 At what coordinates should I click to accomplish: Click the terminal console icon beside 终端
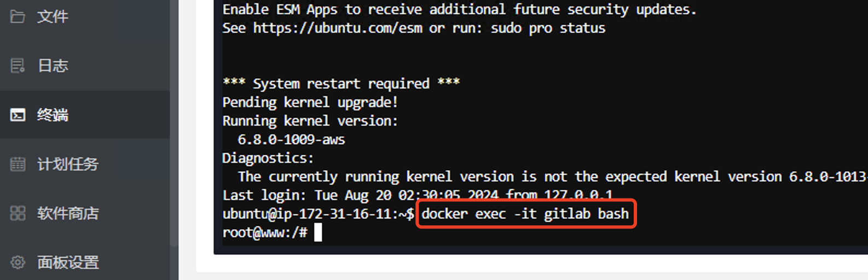click(x=18, y=115)
